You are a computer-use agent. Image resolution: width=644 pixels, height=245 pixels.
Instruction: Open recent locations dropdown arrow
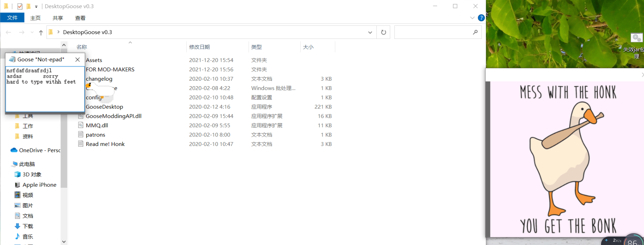pos(32,32)
